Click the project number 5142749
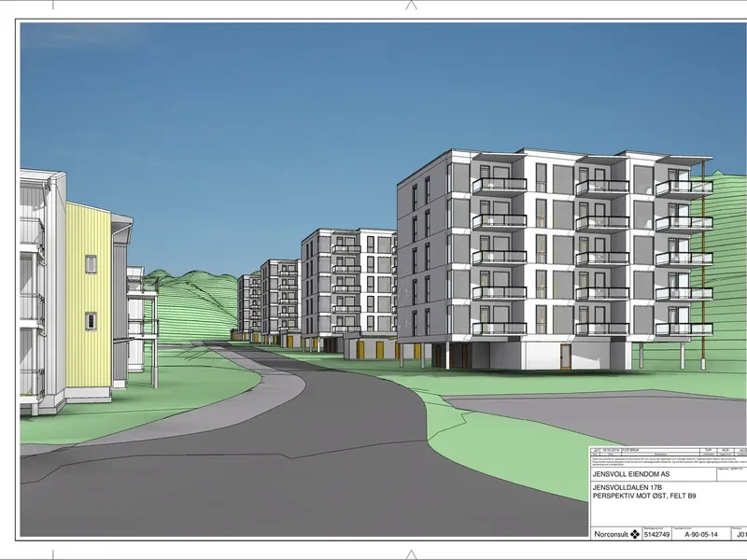The height and width of the screenshot is (560, 747). 657,534
